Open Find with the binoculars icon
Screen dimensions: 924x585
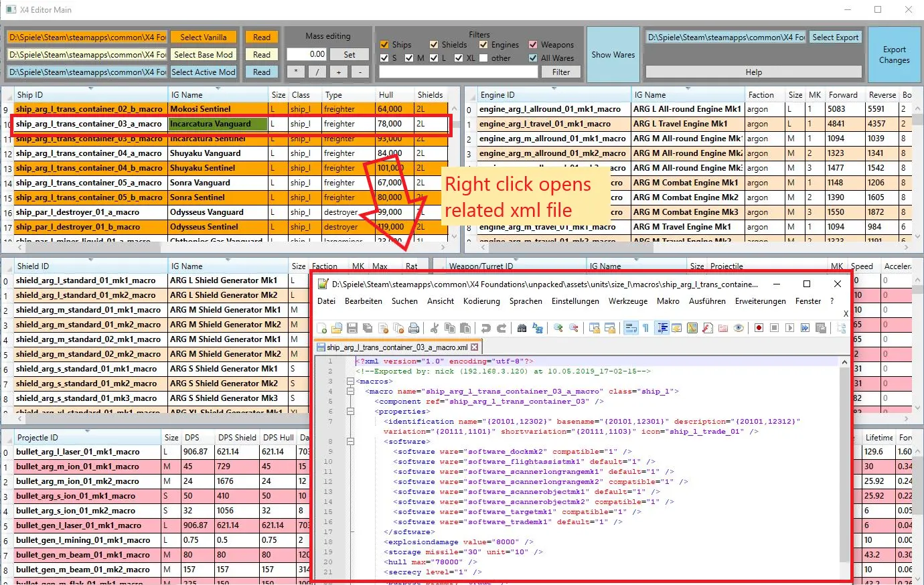coord(522,328)
